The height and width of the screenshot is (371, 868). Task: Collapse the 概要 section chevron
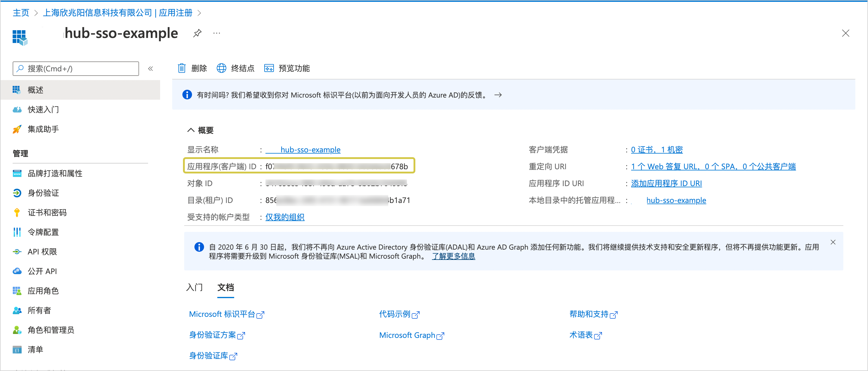pyautogui.click(x=191, y=130)
